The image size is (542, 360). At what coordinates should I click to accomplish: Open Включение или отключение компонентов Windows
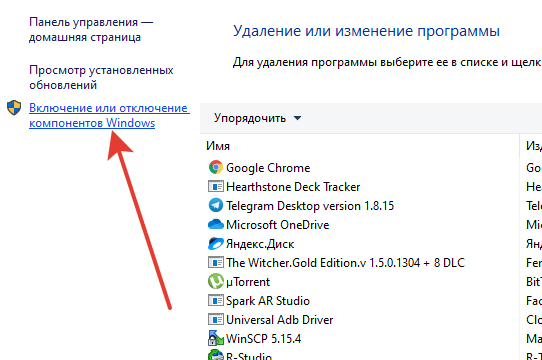[x=109, y=116]
